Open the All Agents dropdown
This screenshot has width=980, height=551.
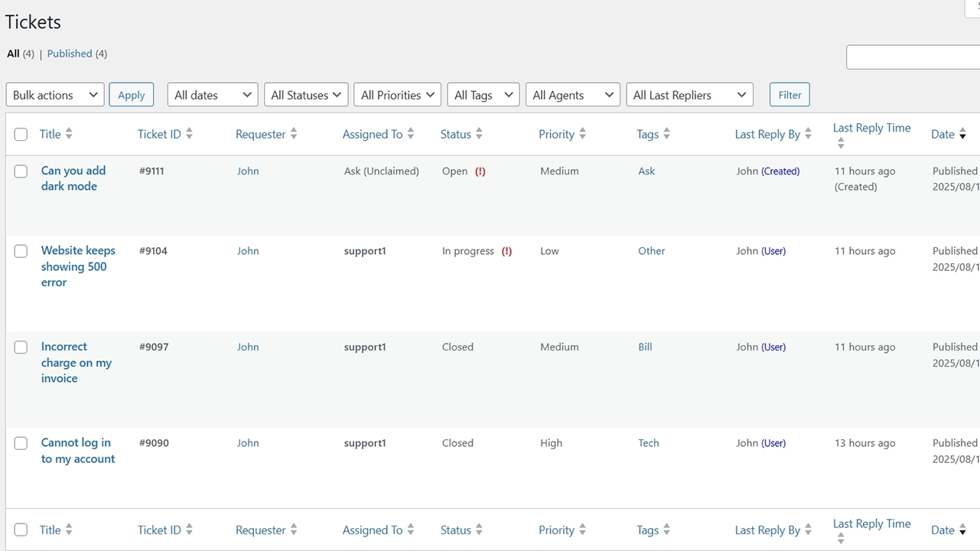point(572,95)
